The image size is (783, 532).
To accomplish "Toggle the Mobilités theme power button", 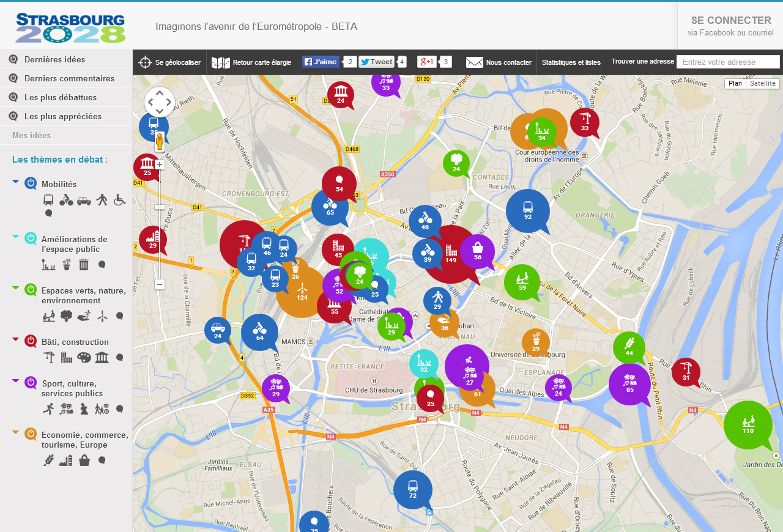I will 31,183.
